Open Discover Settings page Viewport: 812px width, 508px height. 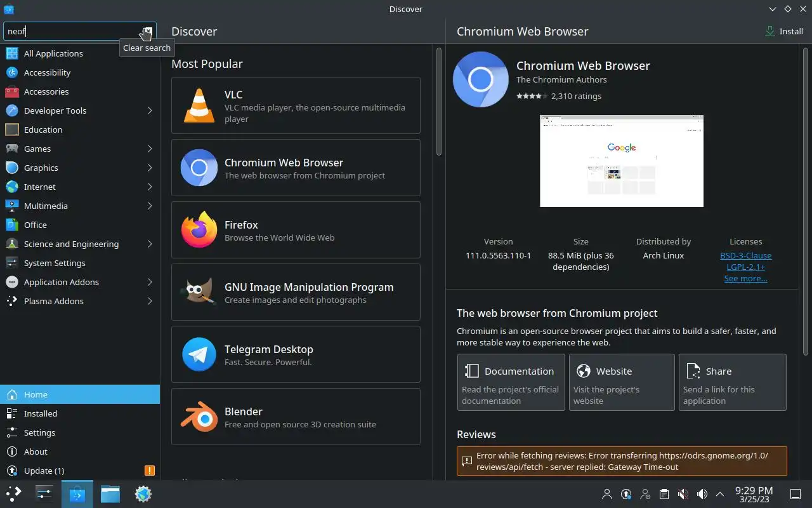point(80,432)
